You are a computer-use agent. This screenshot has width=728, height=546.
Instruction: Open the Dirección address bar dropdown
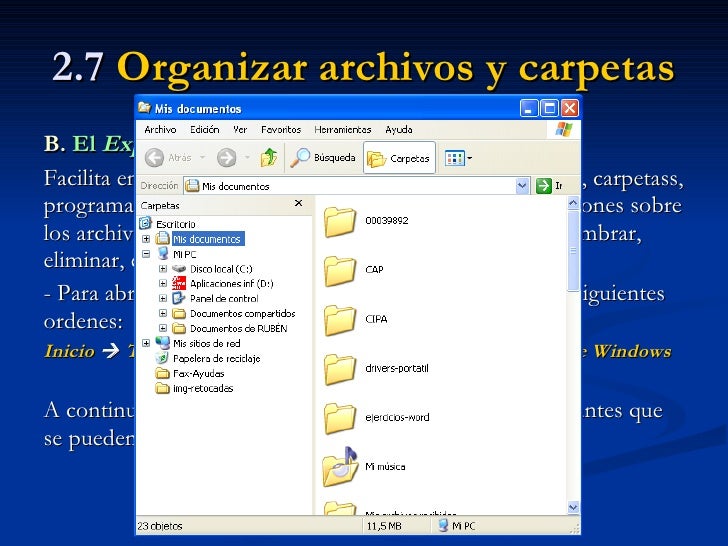[522, 186]
